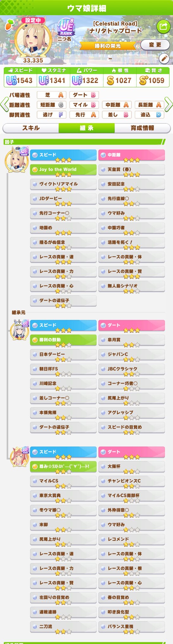Image resolution: width=173 pixels, height=644 pixels.
Task: Go to next character with right arrow
Action: pyautogui.click(x=169, y=104)
